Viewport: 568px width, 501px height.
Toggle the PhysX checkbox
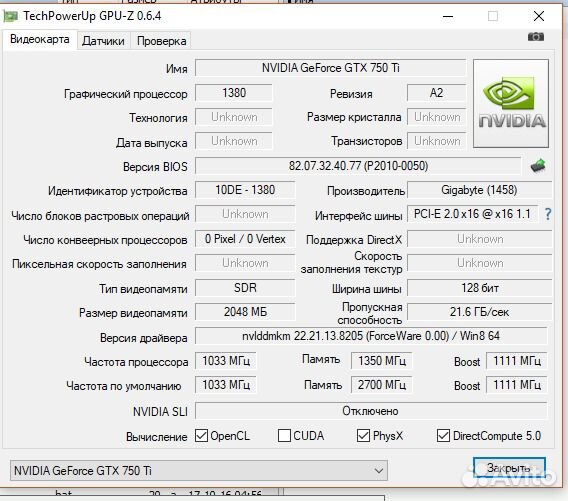click(x=363, y=435)
